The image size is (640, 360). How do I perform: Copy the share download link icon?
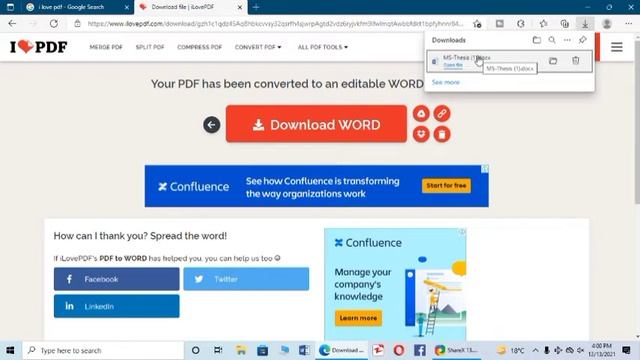442,113
